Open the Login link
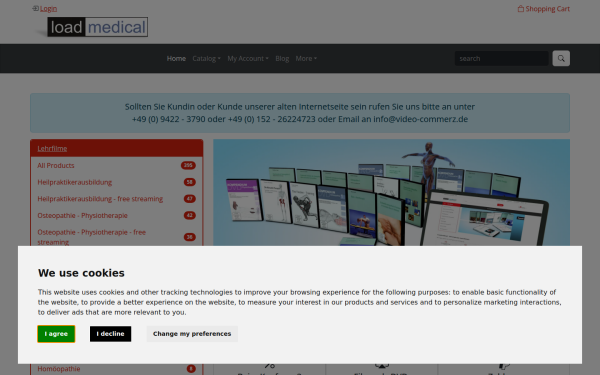 point(48,8)
